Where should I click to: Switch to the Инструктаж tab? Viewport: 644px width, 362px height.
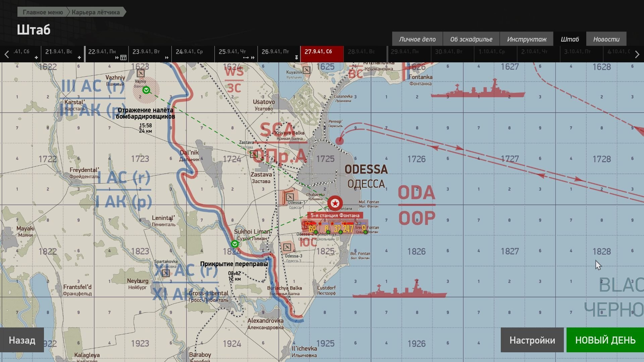click(x=527, y=39)
